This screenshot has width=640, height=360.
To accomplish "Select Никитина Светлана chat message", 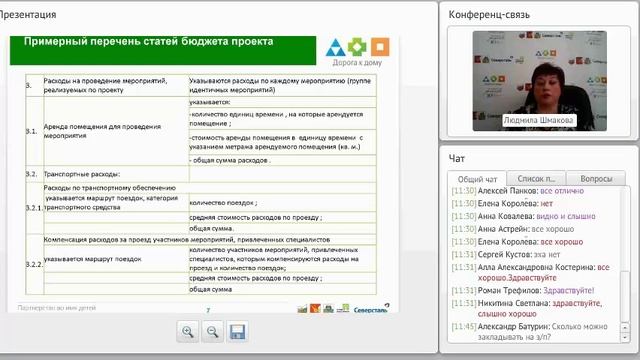I will (527, 308).
